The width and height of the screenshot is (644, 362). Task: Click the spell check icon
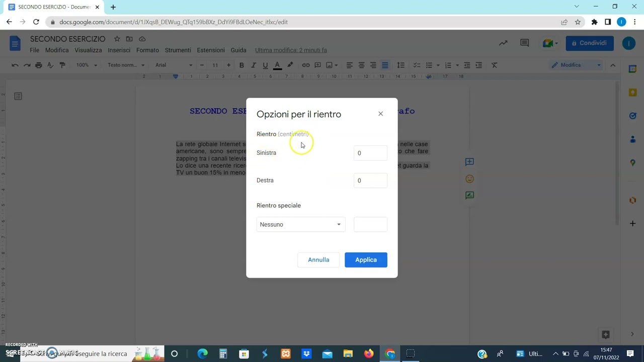click(x=50, y=65)
